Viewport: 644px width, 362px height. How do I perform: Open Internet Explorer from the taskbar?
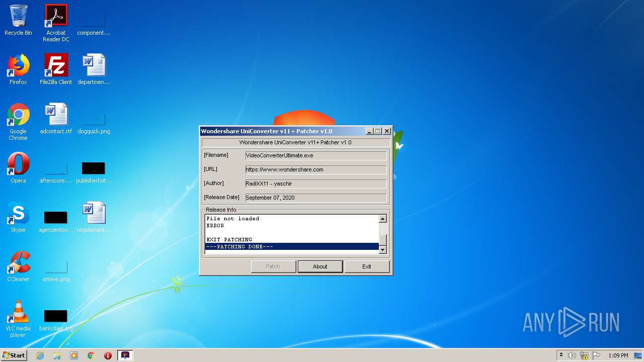point(40,355)
